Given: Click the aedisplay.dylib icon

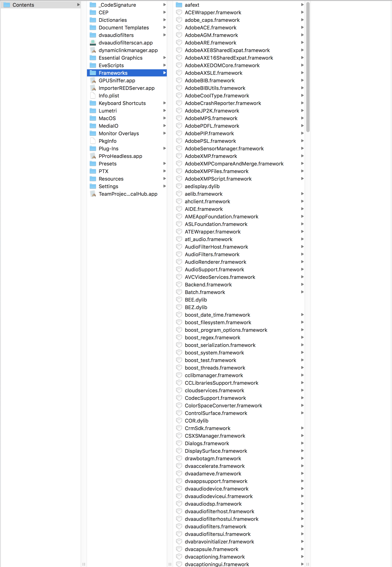Looking at the screenshot, I should [179, 186].
